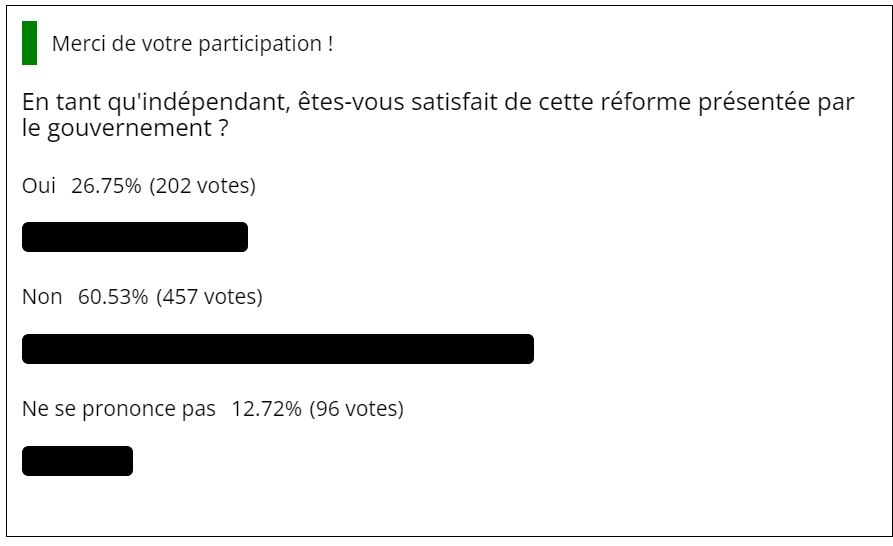Click the '(457 votes)' count

click(x=209, y=297)
